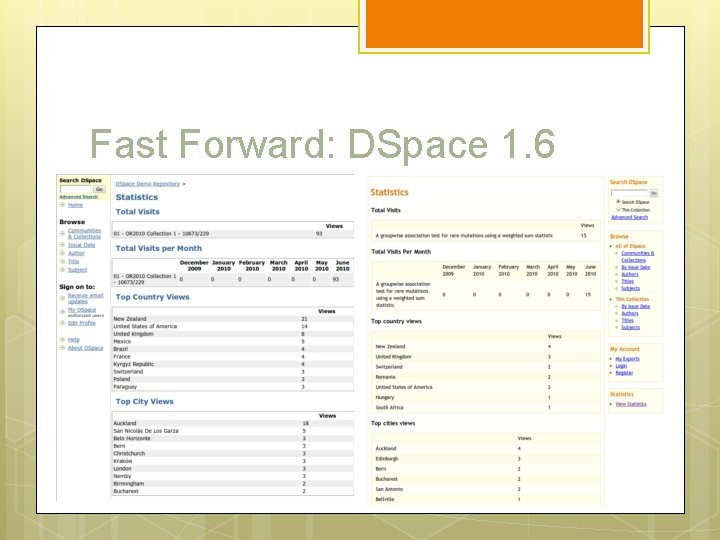Browse by Author in left sidebar
Viewport: 720px width, 540px height.
click(76, 253)
